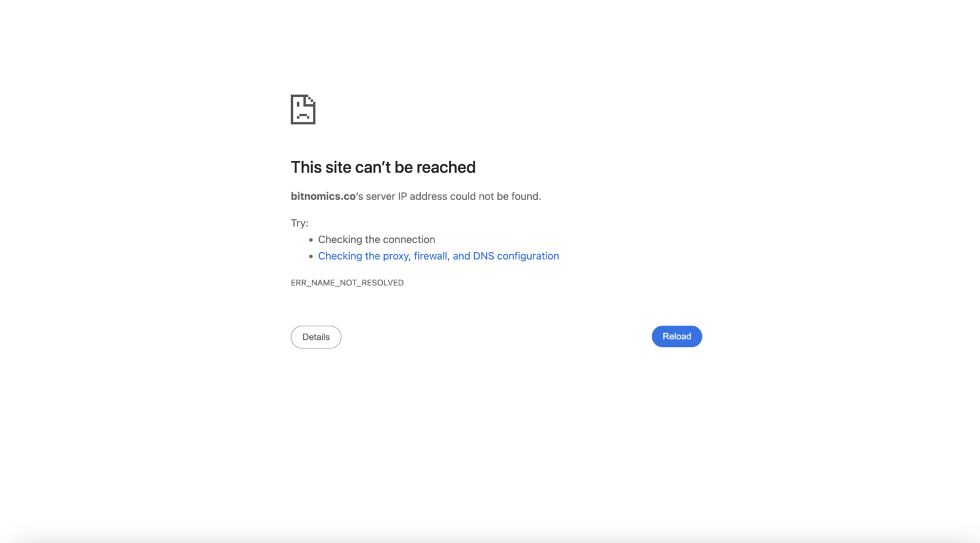Viewport: 980px width, 543px height.
Task: Click the word "DNS" in the blue link
Action: click(483, 256)
